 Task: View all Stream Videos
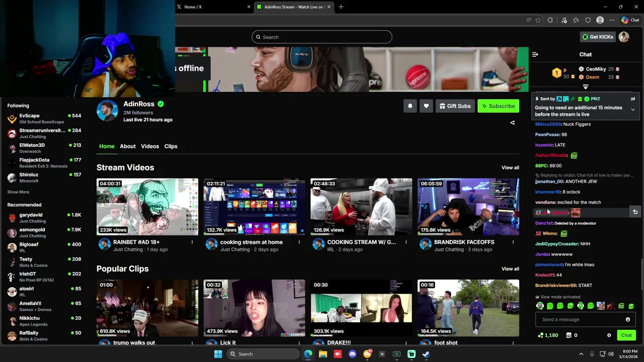(510, 168)
